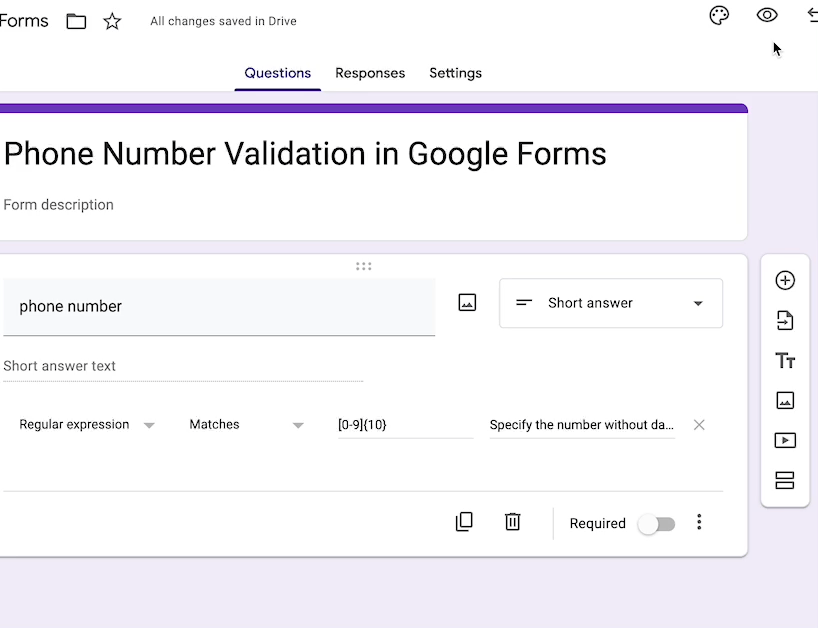
Task: Click 'All changes saved in Drive' status
Action: (223, 21)
